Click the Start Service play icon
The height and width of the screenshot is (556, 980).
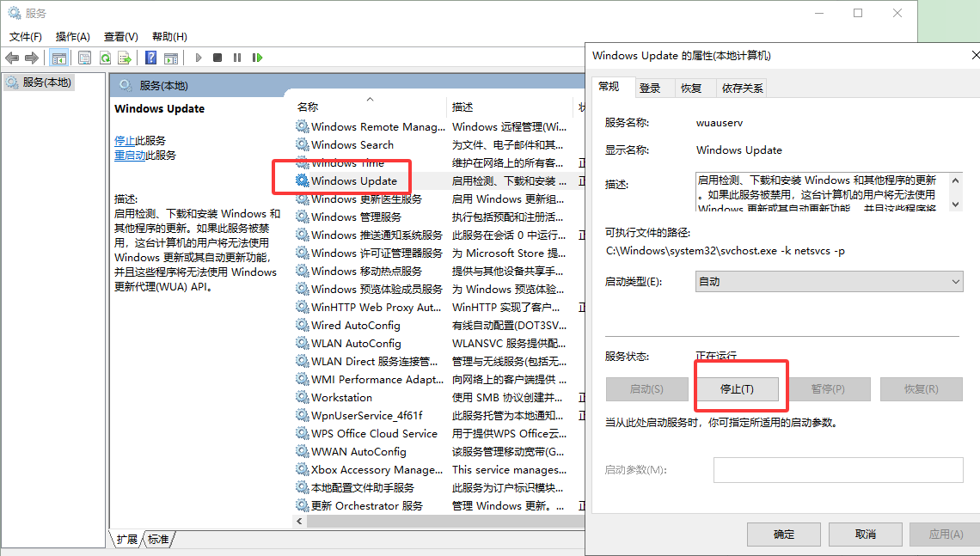pyautogui.click(x=198, y=58)
